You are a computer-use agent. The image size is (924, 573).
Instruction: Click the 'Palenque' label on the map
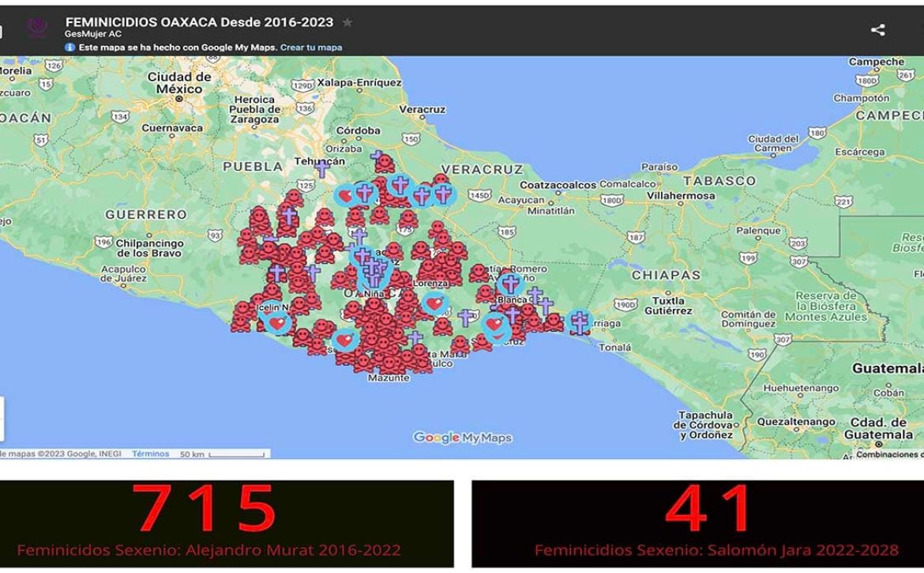[x=758, y=231]
